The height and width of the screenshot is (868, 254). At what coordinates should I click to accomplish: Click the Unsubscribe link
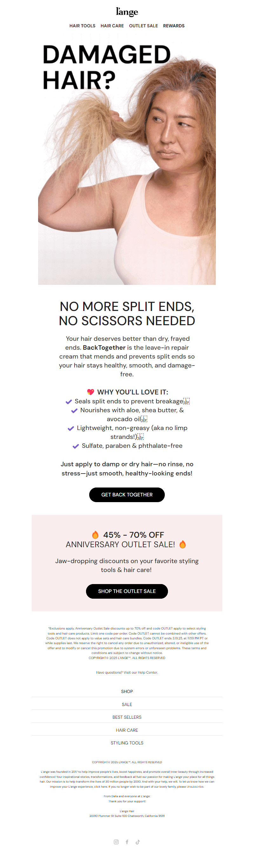point(195,786)
